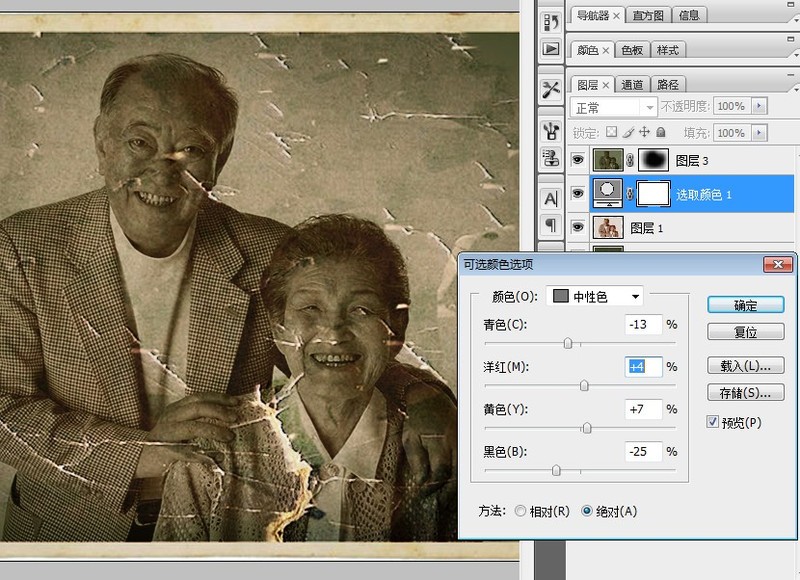Switch to the 路径 tab

click(x=668, y=85)
